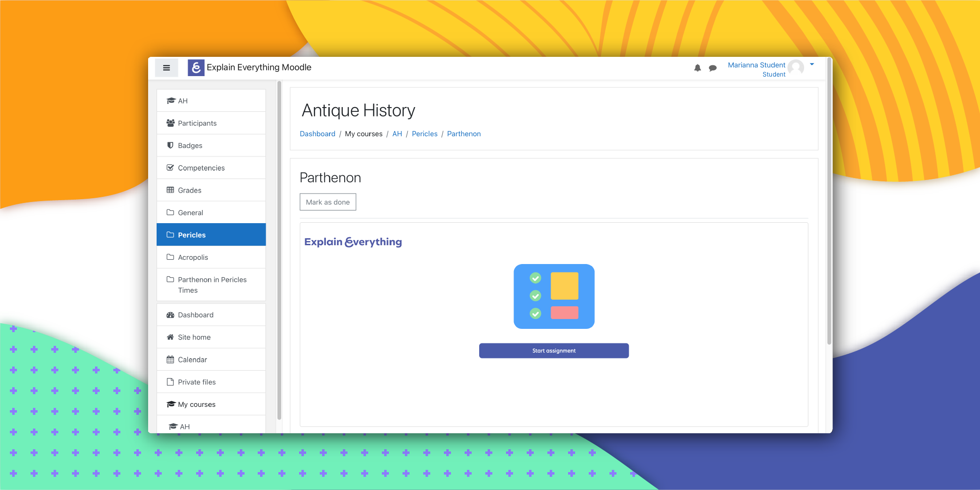980x490 pixels.
Task: Click the Explain Everything logo icon in header
Action: coord(196,68)
